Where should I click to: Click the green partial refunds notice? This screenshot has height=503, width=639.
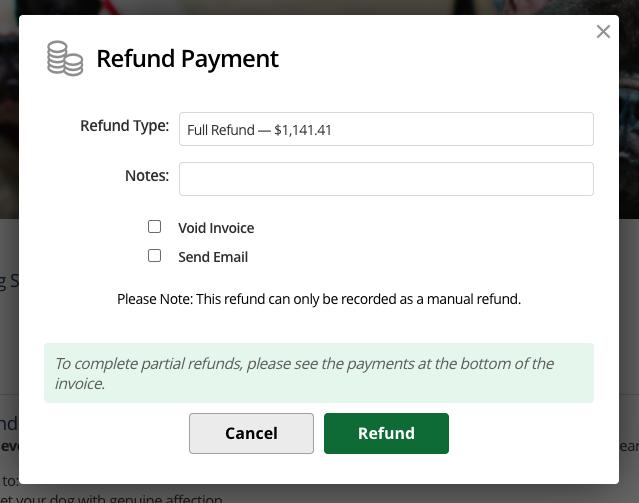point(318,373)
